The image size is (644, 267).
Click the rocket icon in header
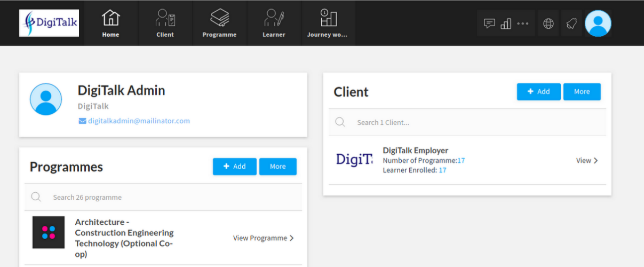571,23
